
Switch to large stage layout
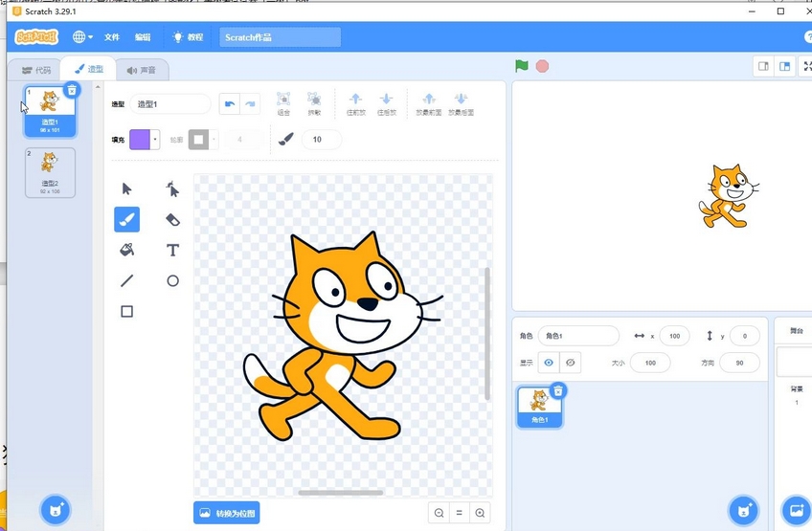(784, 66)
